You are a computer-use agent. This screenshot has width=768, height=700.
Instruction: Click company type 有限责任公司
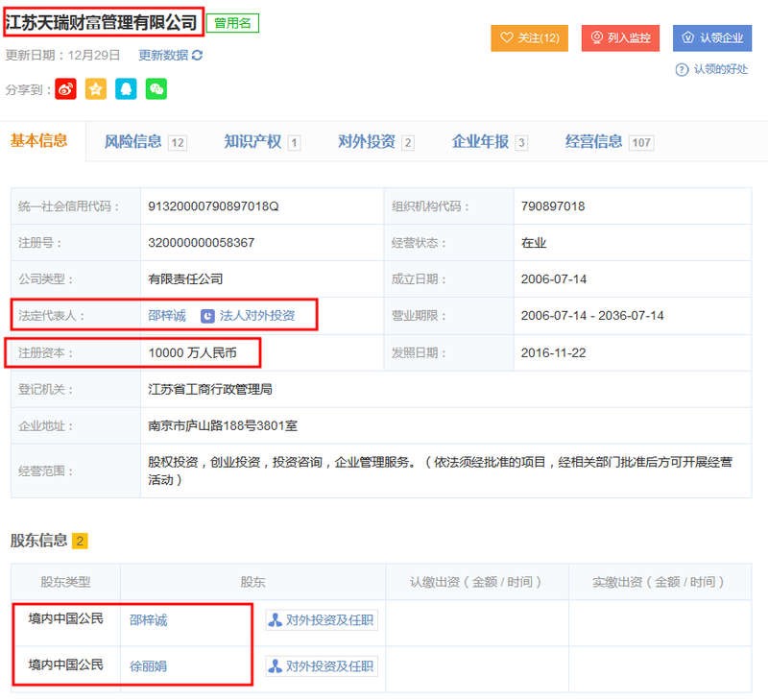(x=185, y=279)
